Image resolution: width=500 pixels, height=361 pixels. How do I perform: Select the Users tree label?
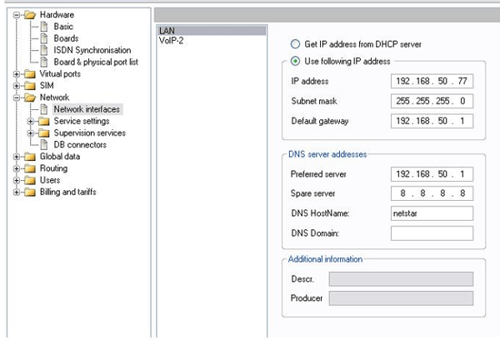(x=50, y=180)
